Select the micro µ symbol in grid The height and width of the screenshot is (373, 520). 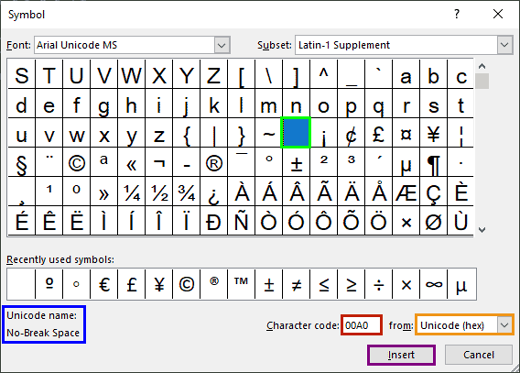click(x=406, y=162)
